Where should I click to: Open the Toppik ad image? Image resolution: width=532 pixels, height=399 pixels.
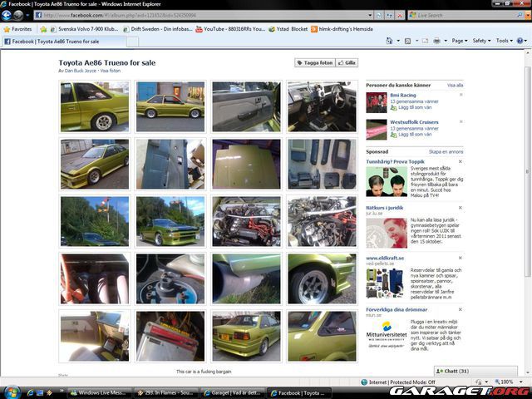pos(387,181)
